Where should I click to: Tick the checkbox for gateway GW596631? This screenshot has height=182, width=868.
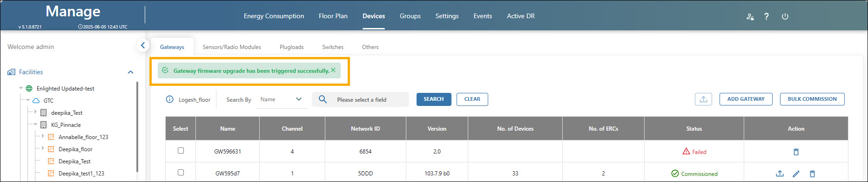tap(181, 150)
